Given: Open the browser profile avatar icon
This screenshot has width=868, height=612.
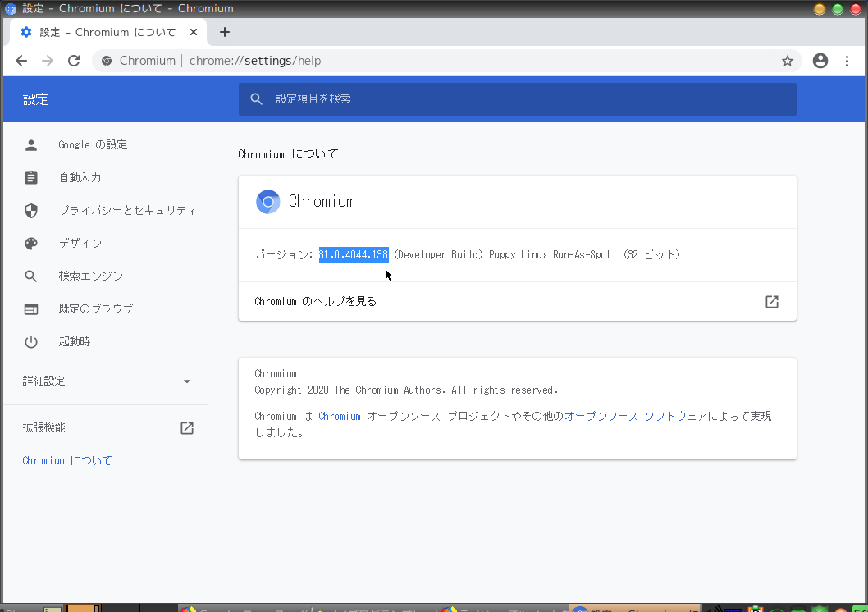Looking at the screenshot, I should click(820, 60).
